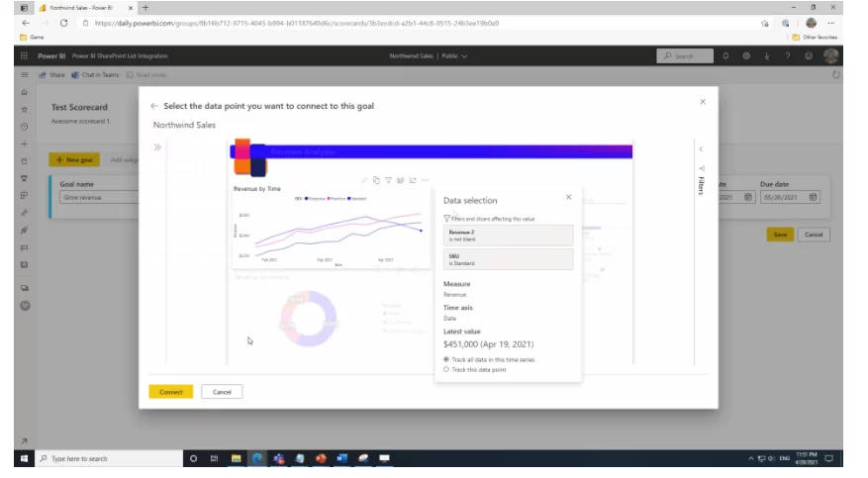Expand the report pages pane double chevron
Viewport: 868px width, 478px height.
click(x=157, y=147)
